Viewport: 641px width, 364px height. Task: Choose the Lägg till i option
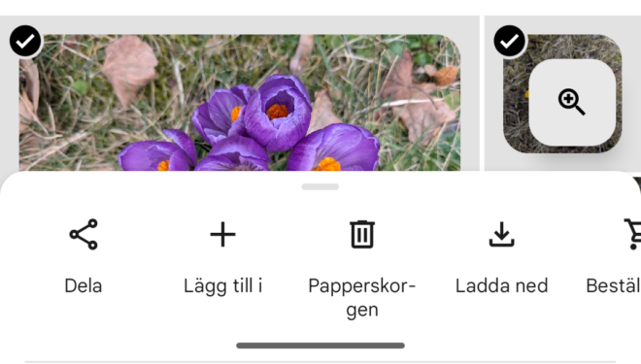click(x=222, y=285)
